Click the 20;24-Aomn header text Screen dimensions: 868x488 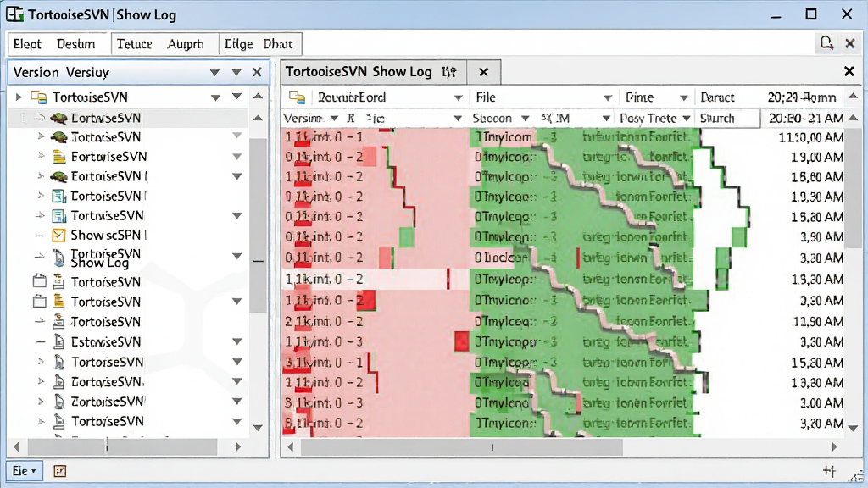(x=802, y=97)
